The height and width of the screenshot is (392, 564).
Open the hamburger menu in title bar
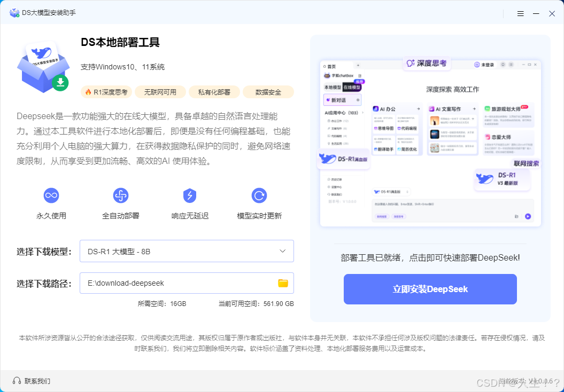click(520, 14)
